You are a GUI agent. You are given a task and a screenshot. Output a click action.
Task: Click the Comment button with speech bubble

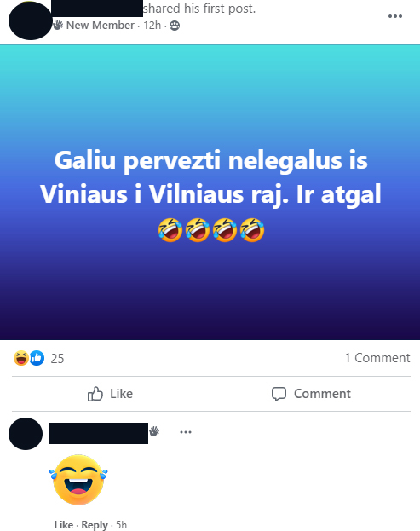pos(311,394)
